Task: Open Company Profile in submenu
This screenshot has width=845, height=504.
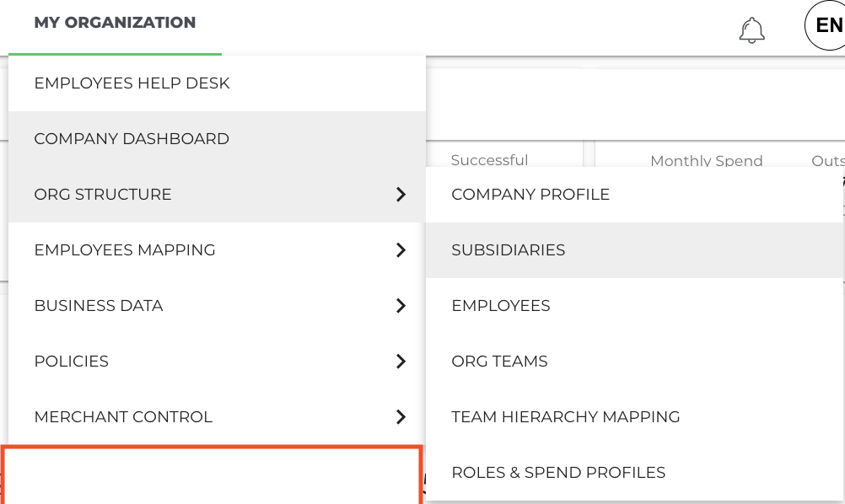Action: 634,195
